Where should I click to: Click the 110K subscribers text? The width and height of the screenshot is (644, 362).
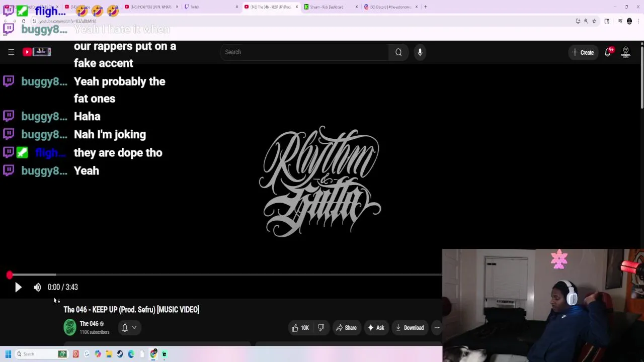(95, 332)
